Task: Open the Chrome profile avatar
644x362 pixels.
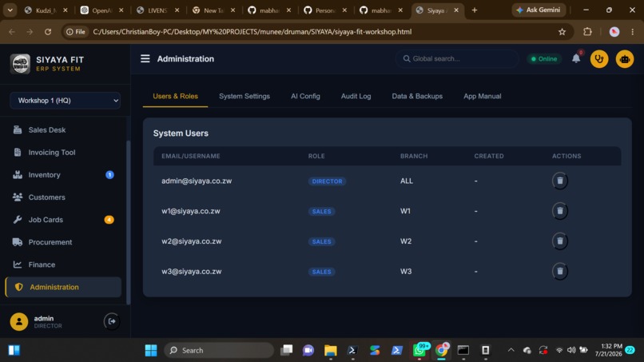Action: (x=614, y=32)
